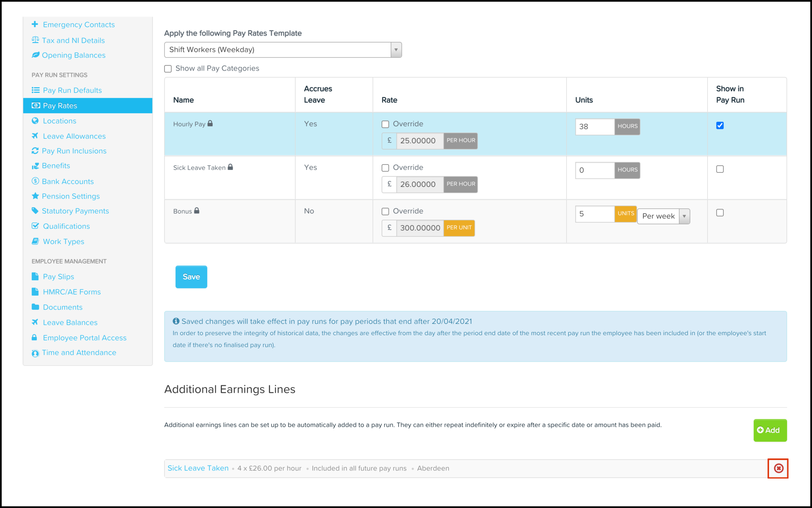Expand the Per week frequency dropdown
This screenshot has height=508, width=812.
(663, 216)
